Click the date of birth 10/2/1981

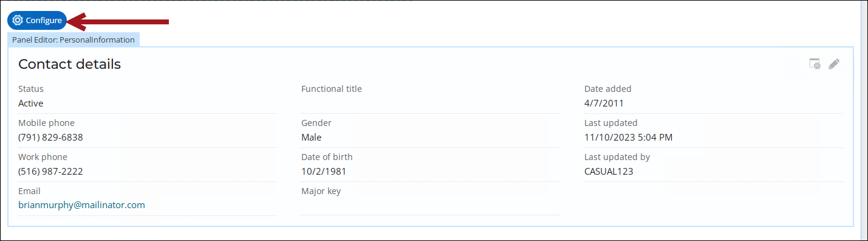tap(324, 172)
